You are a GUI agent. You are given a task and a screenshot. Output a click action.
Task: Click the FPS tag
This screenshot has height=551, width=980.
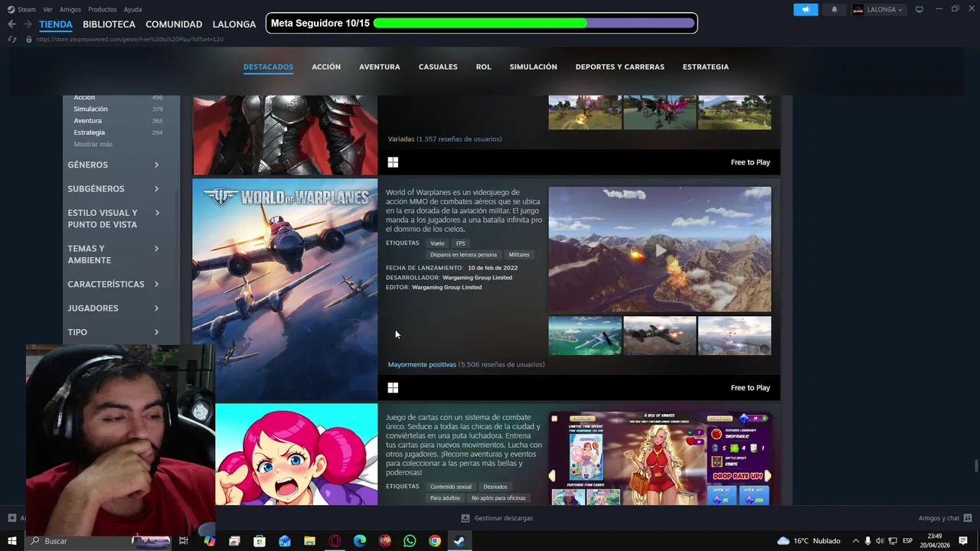click(460, 243)
